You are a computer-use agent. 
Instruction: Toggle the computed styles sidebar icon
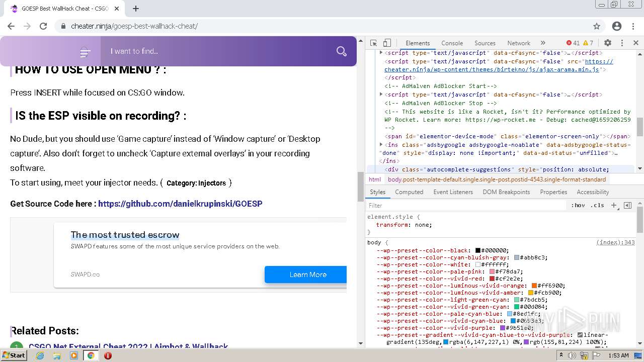coord(627,205)
